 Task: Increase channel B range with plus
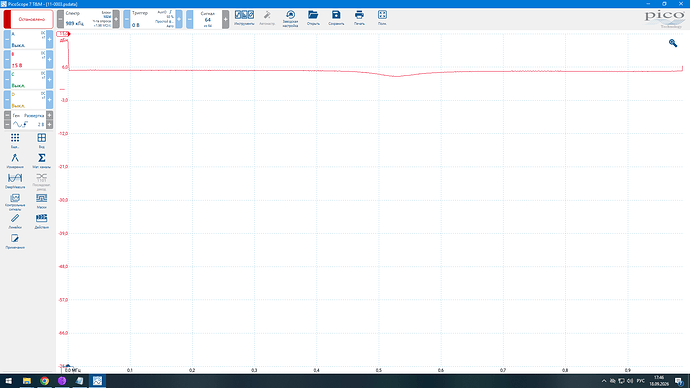[x=49, y=59]
